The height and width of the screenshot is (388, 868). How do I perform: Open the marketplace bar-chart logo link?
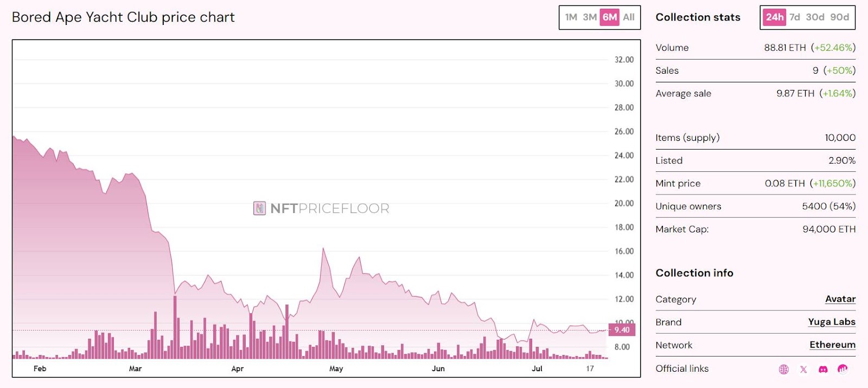(843, 368)
